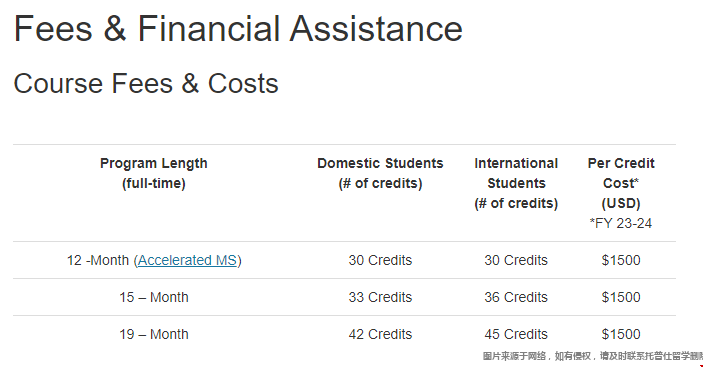This screenshot has height=367, width=703.
Task: Click the 30 Credits international students cell
Action: pos(516,260)
